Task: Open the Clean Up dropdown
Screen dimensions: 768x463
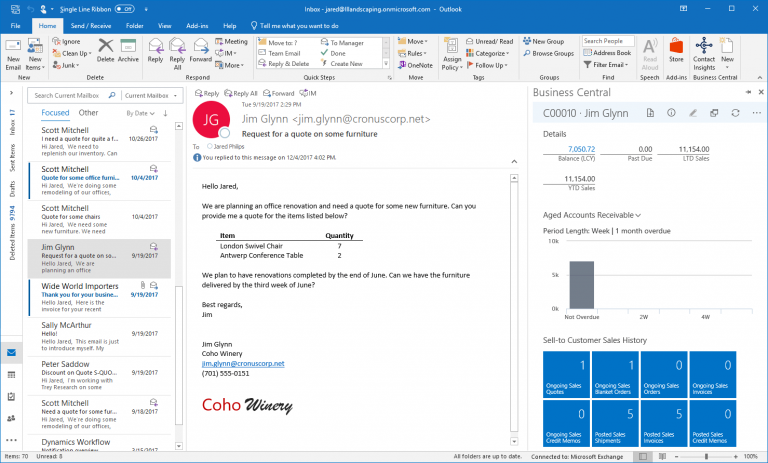Action: [72, 53]
